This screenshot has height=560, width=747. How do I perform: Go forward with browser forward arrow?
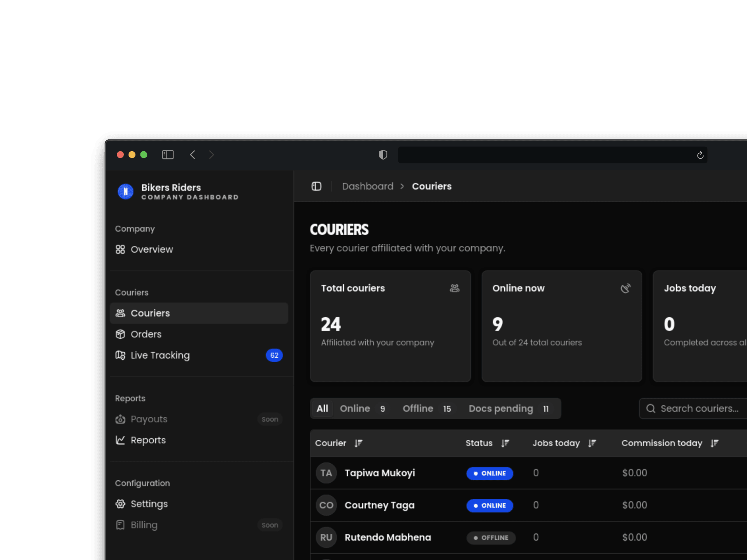[211, 155]
